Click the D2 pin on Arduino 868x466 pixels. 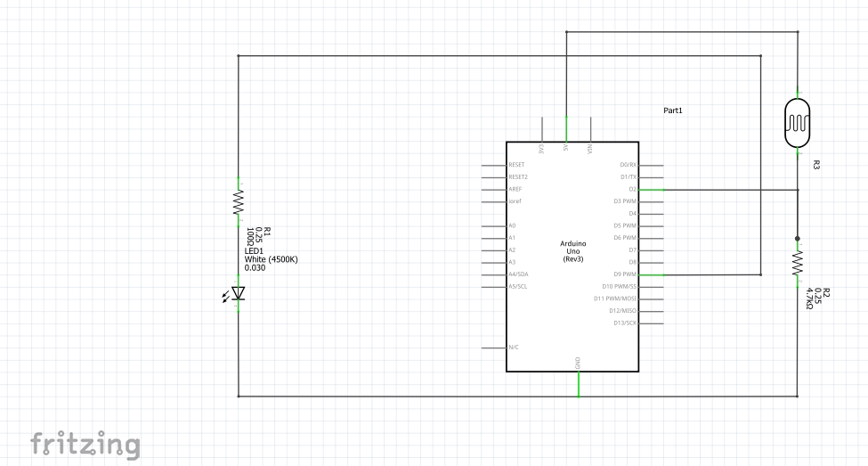pos(651,190)
